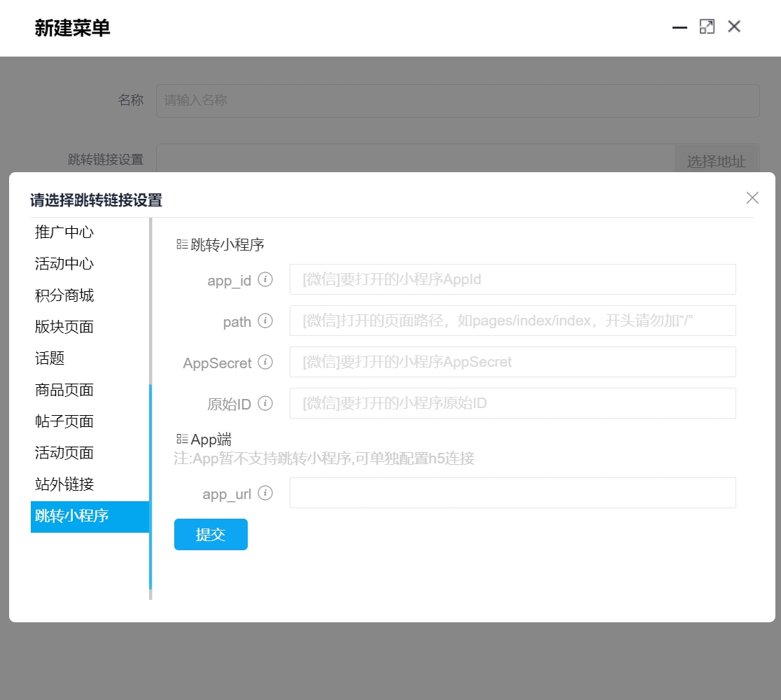The height and width of the screenshot is (700, 781).
Task: Click the list icon before 跳转小程序 heading
Action: point(182,244)
